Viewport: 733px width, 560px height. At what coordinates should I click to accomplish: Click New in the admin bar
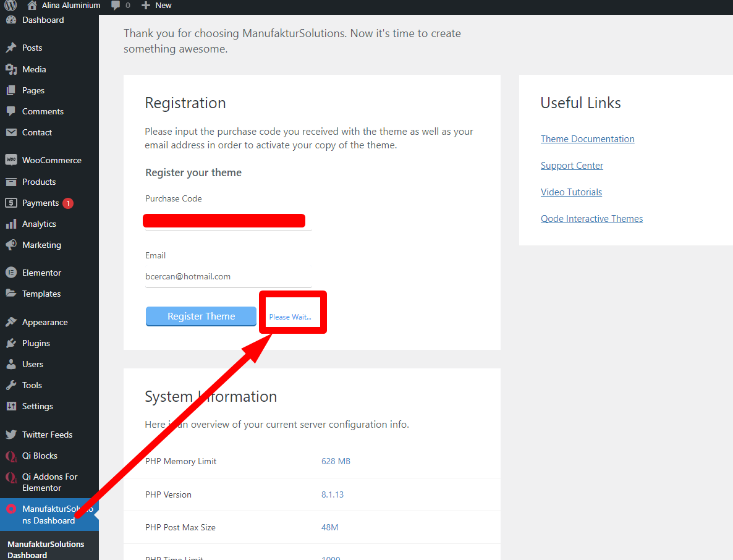(163, 6)
